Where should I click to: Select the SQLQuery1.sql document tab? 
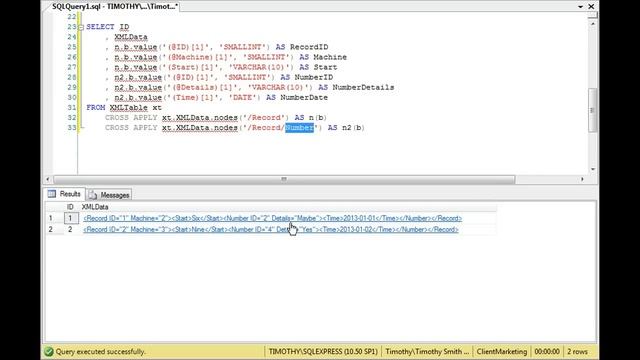tap(115, 7)
